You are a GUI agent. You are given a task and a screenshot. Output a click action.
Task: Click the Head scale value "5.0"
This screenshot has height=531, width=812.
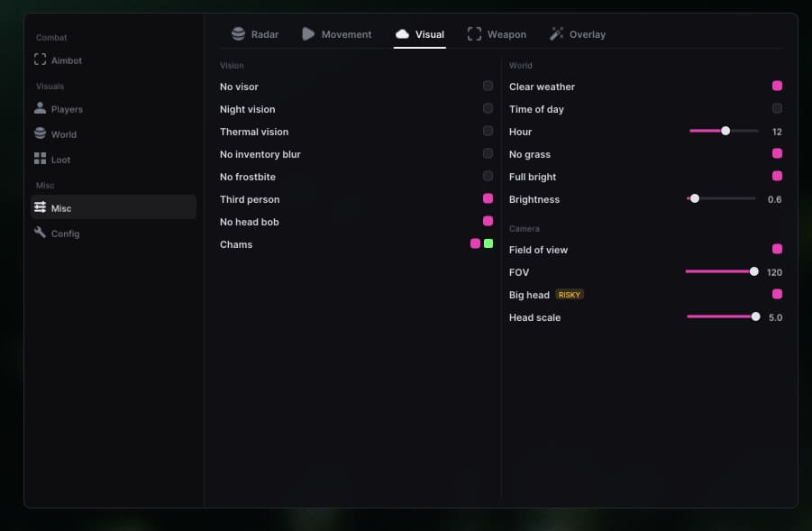[x=775, y=317]
